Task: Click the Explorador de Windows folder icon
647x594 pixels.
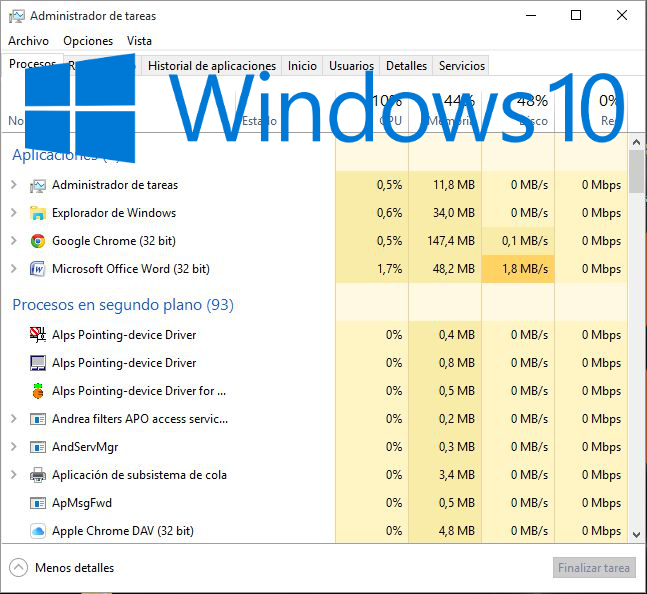Action: (38, 213)
